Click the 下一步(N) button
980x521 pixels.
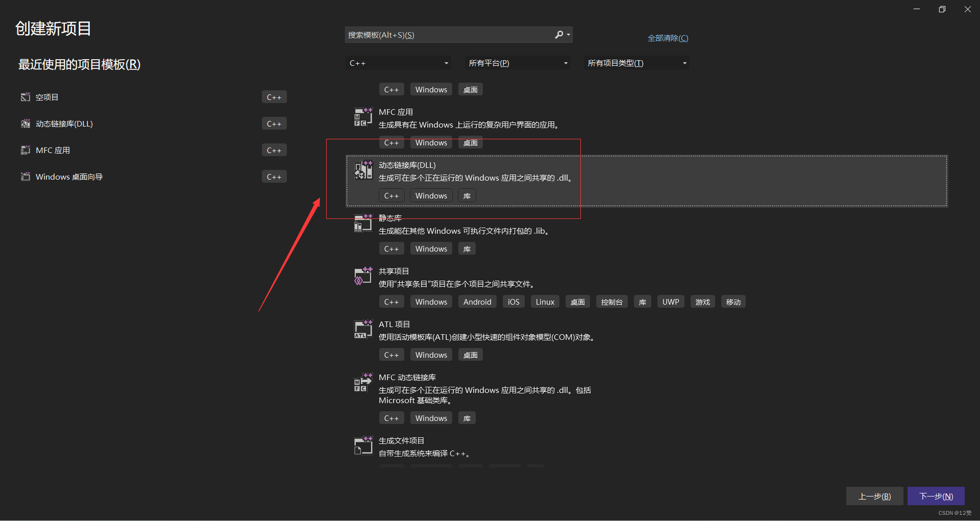click(x=936, y=496)
